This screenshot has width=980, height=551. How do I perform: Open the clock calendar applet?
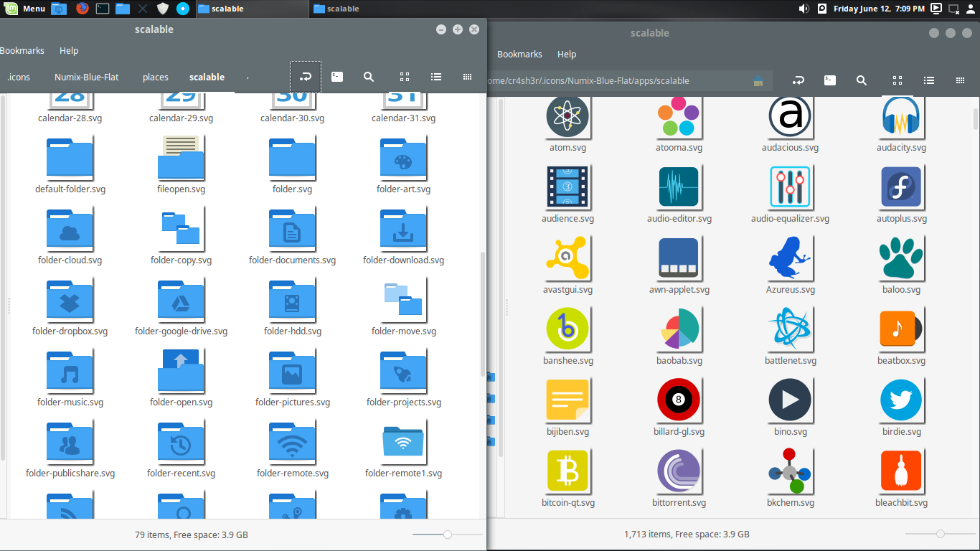[x=879, y=9]
